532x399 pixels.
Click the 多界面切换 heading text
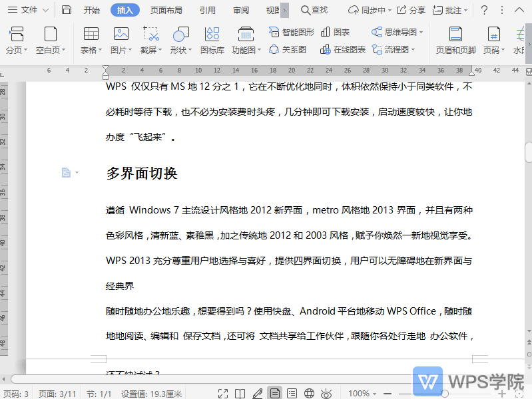point(142,174)
